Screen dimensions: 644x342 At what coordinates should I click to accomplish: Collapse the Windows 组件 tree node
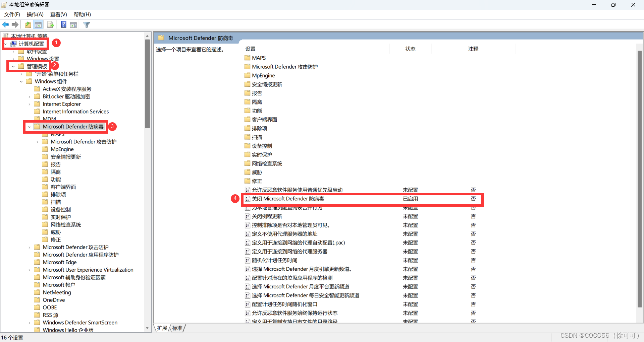[21, 81]
